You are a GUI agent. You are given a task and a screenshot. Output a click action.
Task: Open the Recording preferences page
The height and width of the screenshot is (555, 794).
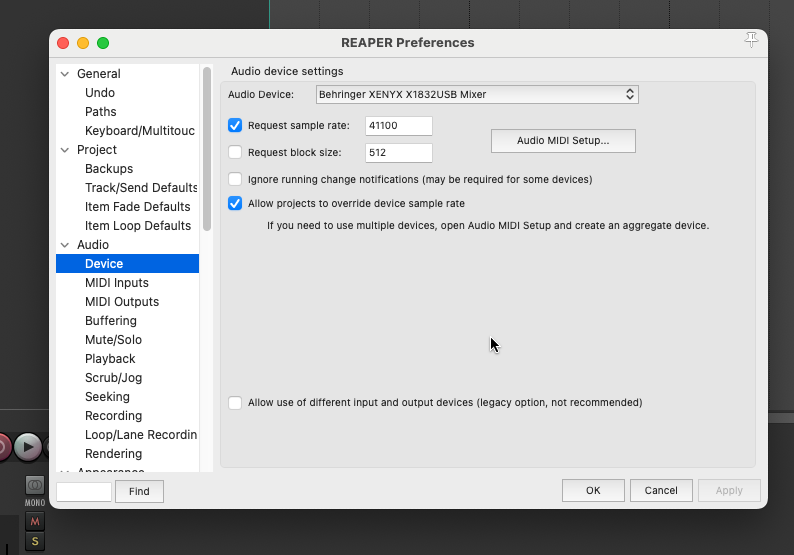point(113,416)
